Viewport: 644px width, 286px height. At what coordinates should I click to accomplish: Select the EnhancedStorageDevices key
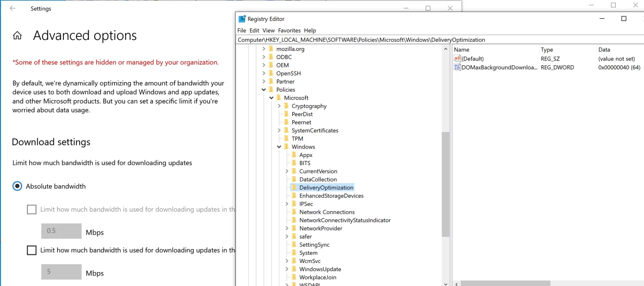pos(331,196)
